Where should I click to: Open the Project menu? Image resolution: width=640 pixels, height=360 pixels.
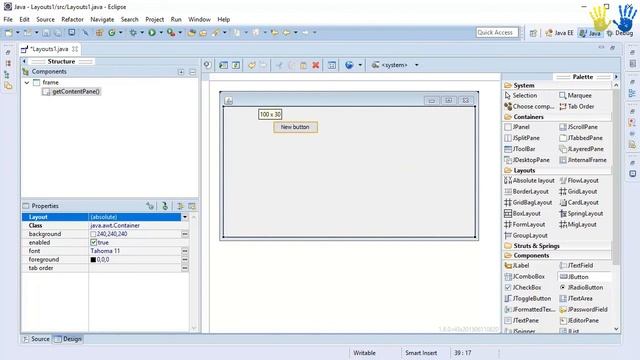pos(154,19)
